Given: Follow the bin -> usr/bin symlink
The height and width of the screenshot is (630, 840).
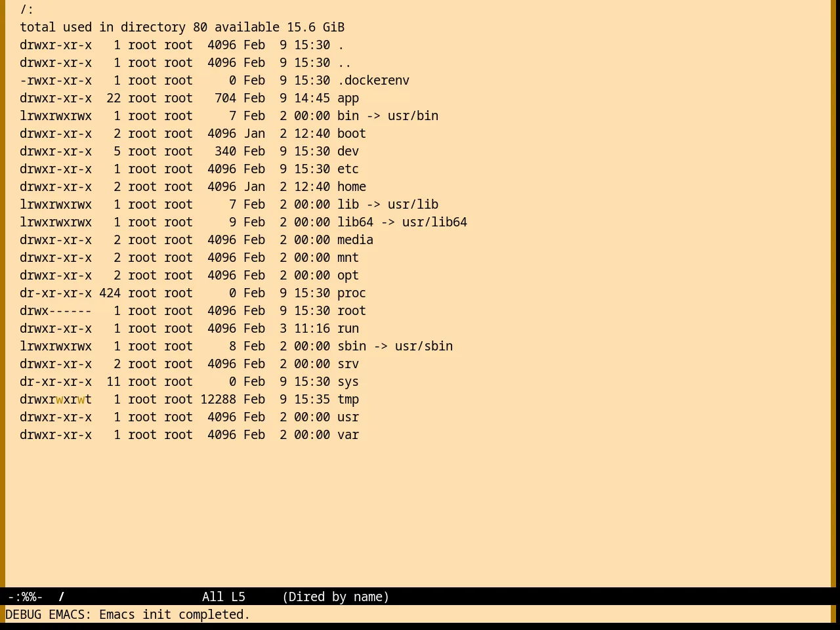Looking at the screenshot, I should (388, 115).
